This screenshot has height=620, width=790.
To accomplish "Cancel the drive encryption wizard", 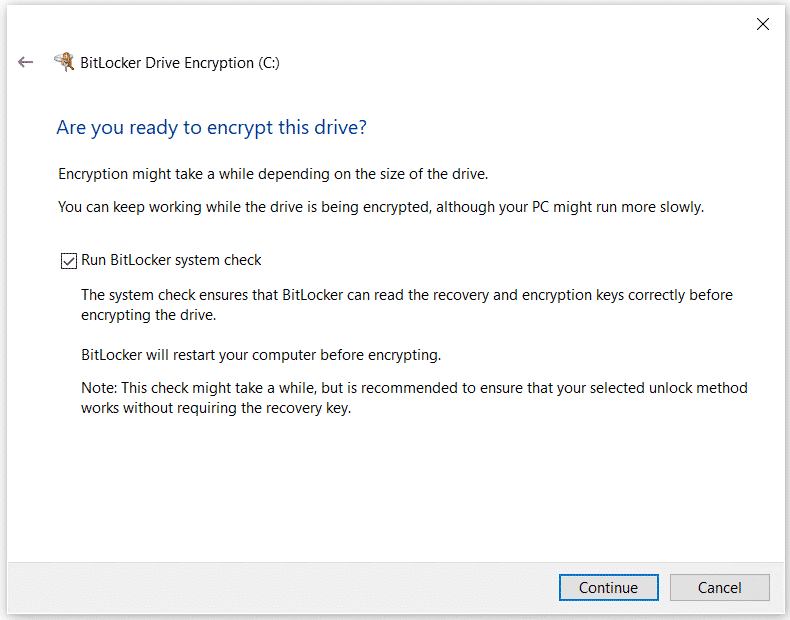I will point(719,587).
